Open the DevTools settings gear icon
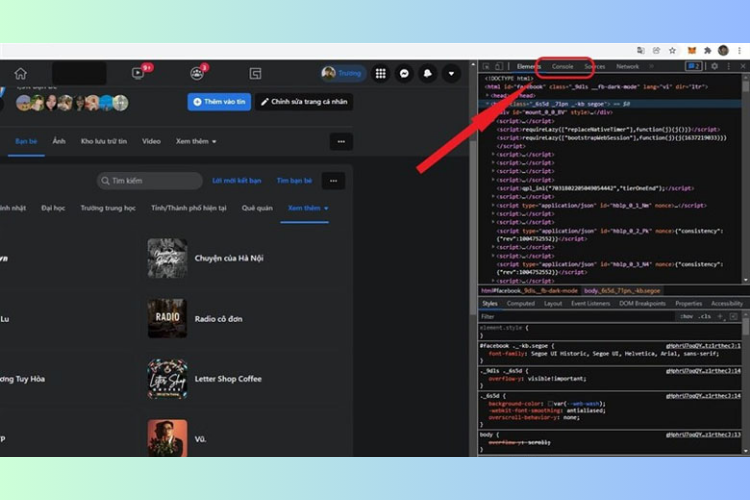 point(714,66)
